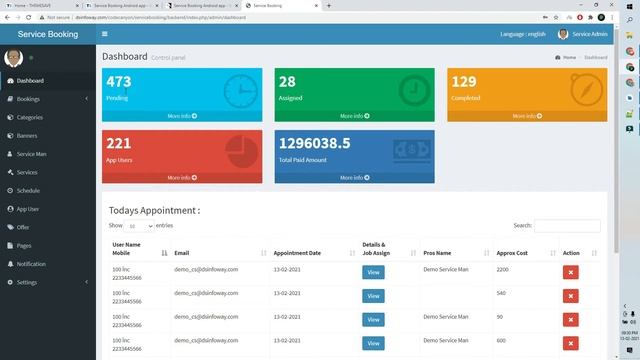Expand the Bookings sidebar menu
640x360 pixels.
pyautogui.click(x=48, y=99)
